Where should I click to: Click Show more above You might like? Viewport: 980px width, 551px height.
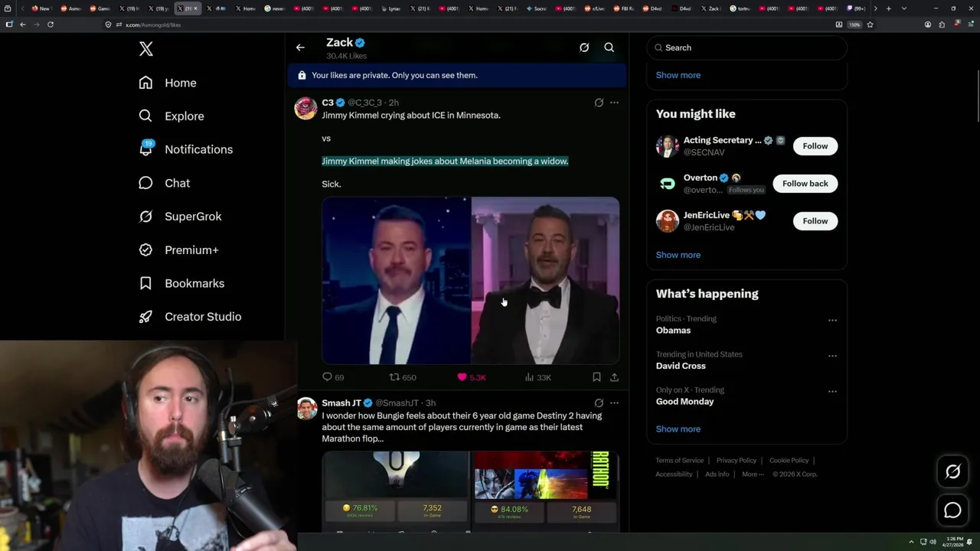point(678,75)
